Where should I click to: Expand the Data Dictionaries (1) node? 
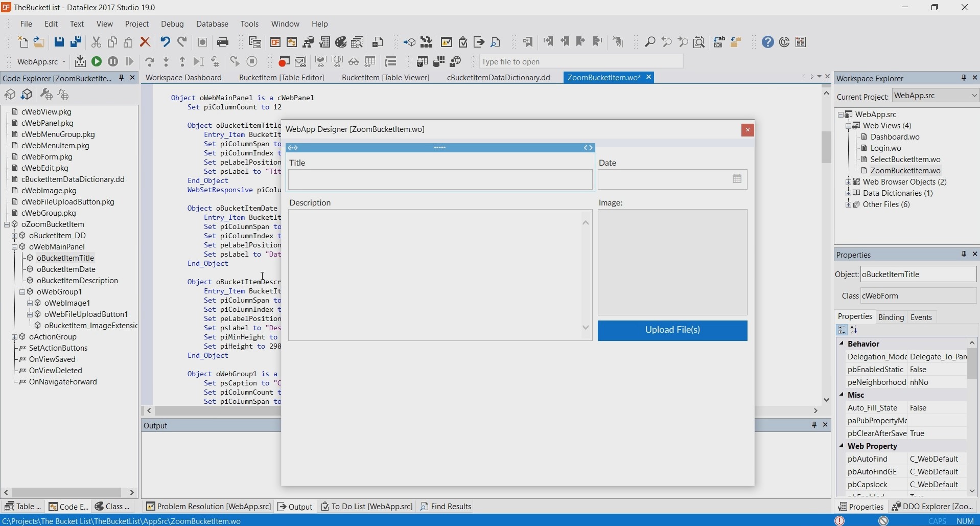849,194
